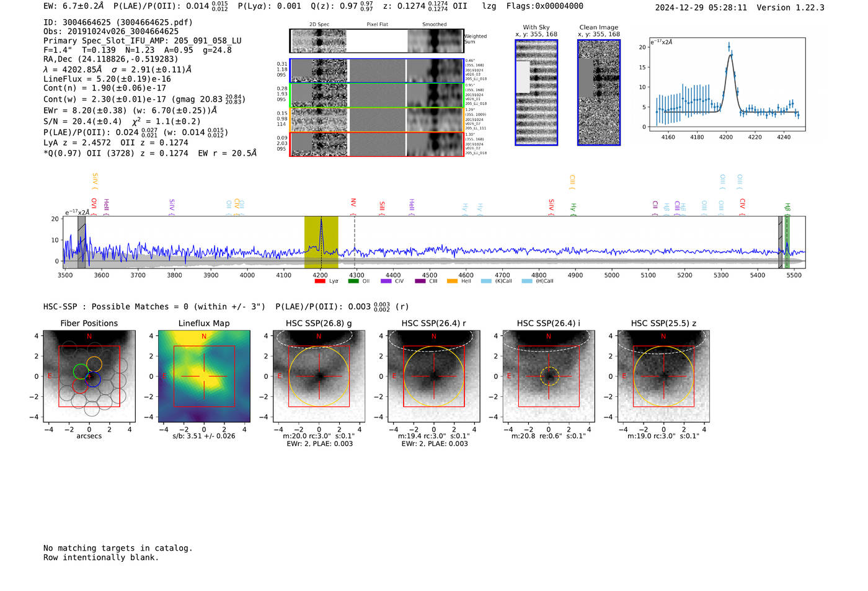Screen dimensions: 868x591
Task: Open the HSC SSP(26.4) r image
Action: click(434, 376)
